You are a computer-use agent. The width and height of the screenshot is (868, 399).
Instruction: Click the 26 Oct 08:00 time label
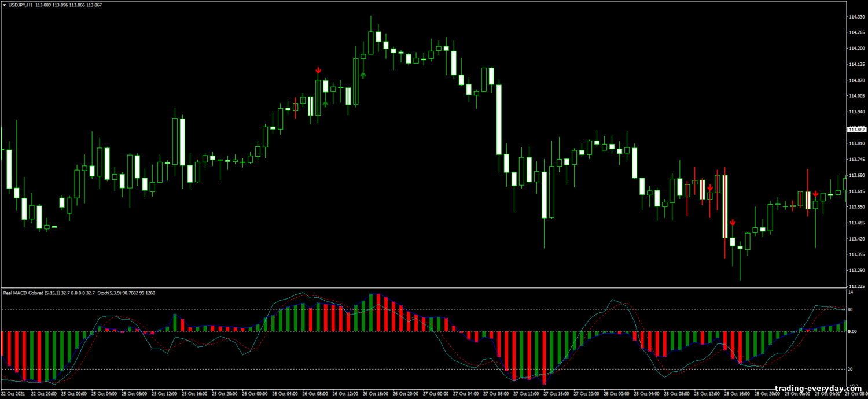314,394
